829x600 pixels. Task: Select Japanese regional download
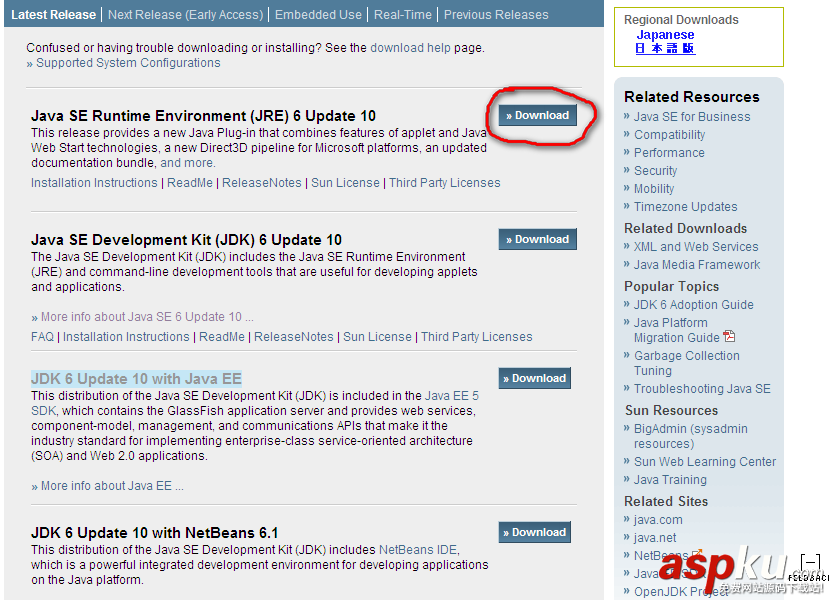(x=665, y=35)
